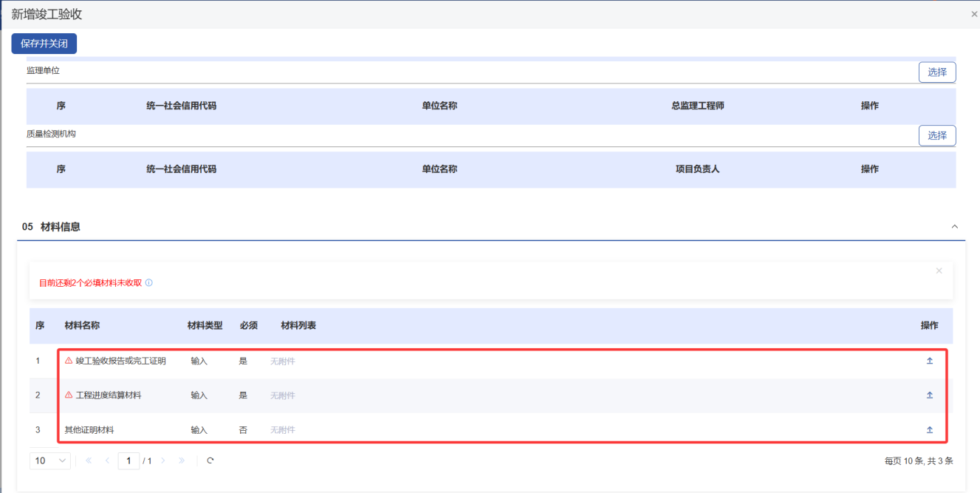
Task: Click 选择 button for 监理单位
Action: [936, 72]
